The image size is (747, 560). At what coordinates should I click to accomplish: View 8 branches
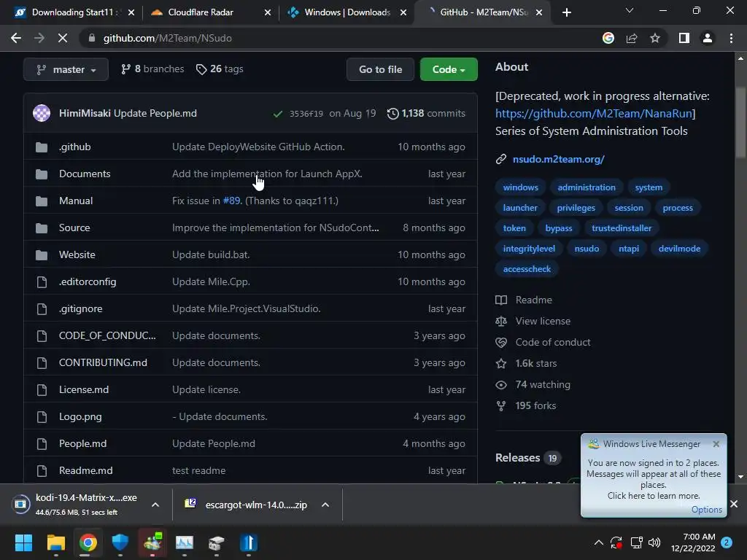click(152, 69)
